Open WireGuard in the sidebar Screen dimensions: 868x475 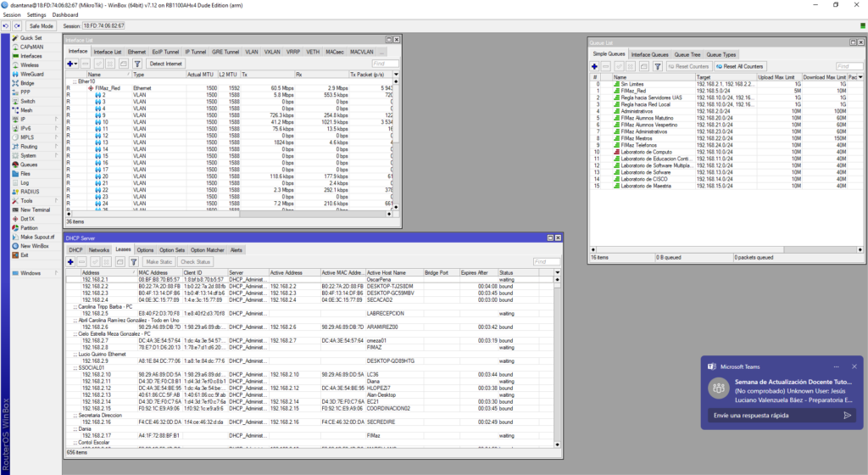[32, 74]
